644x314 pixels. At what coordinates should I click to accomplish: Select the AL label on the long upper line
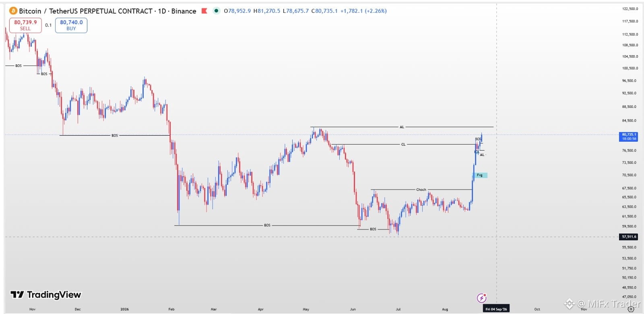click(x=402, y=127)
